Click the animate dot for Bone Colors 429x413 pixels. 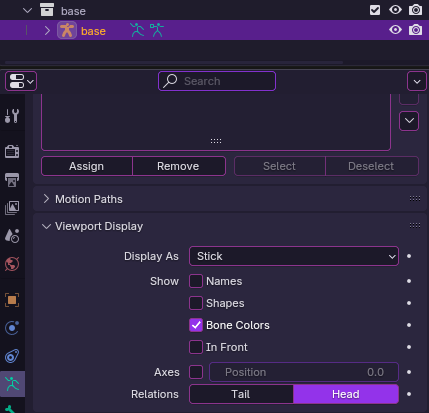409,325
